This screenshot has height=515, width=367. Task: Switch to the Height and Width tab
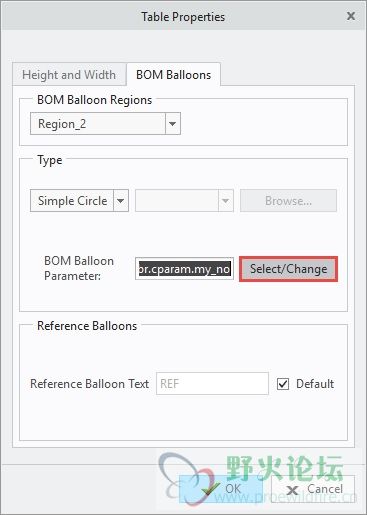(69, 75)
